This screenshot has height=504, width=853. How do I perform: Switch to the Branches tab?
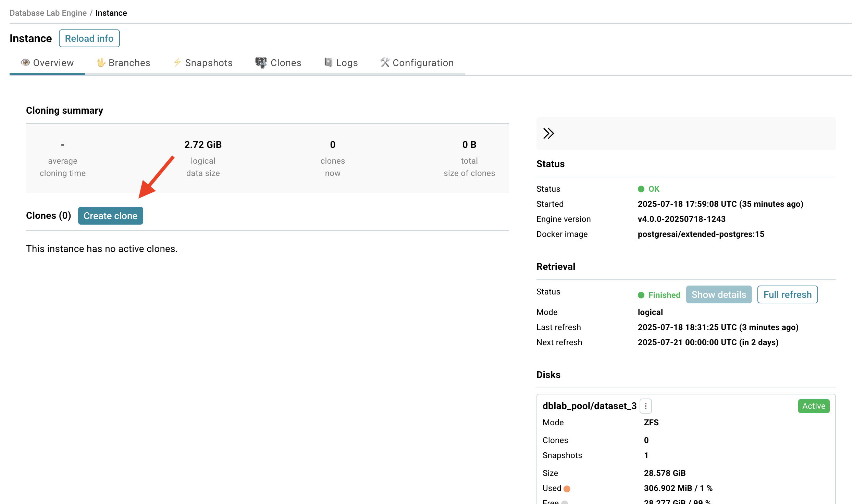pos(123,63)
